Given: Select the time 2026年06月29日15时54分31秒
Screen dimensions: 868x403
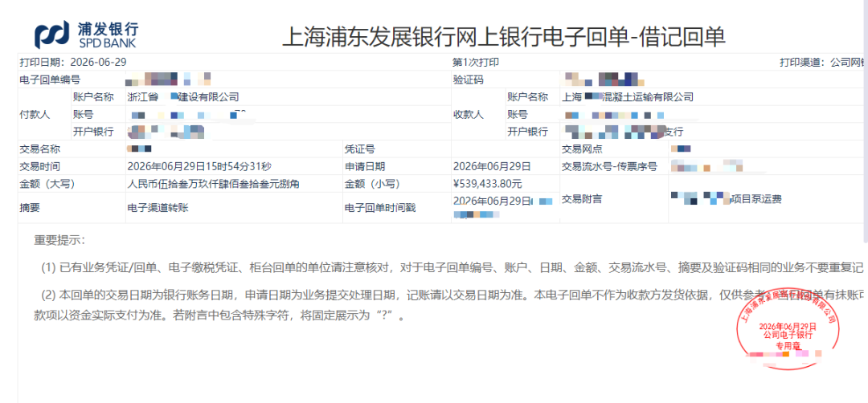Looking at the screenshot, I should pos(199,166).
